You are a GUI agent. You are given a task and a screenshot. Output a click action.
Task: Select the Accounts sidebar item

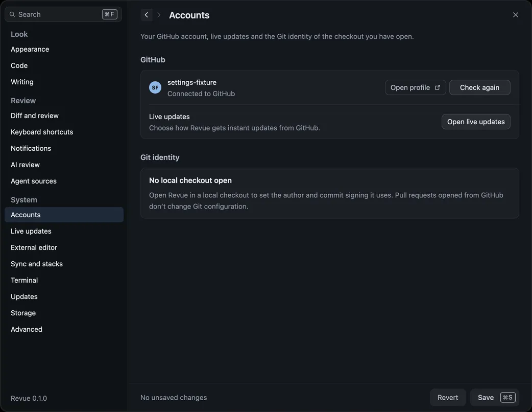(x=64, y=215)
